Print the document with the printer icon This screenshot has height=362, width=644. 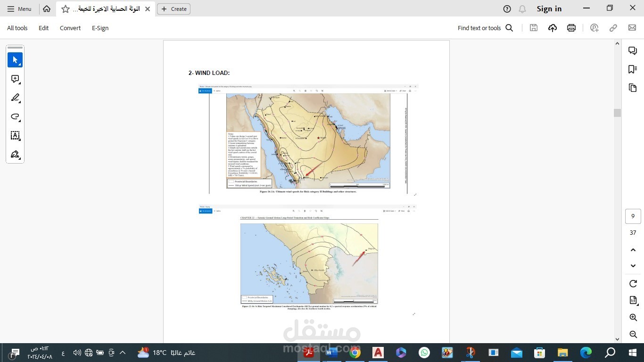pos(571,28)
